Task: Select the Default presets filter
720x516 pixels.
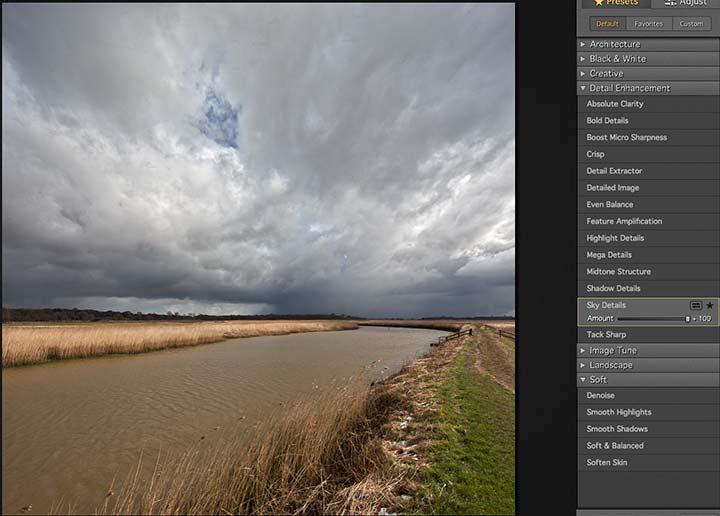Action: click(x=607, y=23)
